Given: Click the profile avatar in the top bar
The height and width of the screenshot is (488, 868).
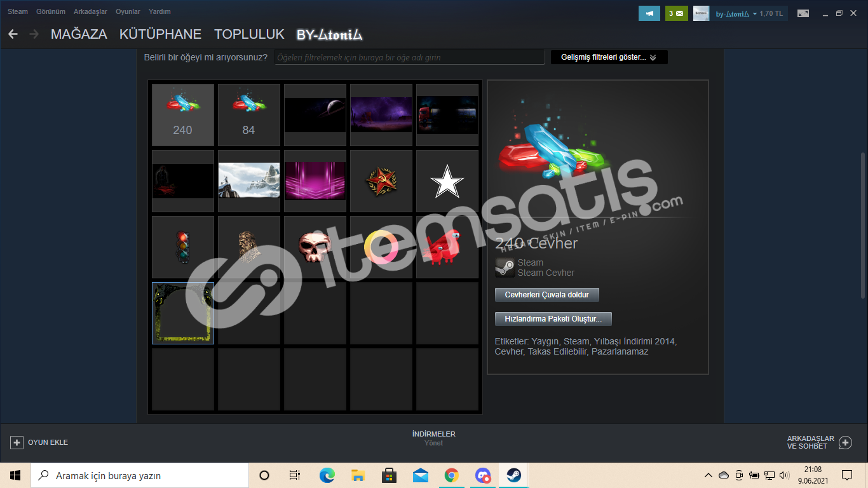Looking at the screenshot, I should point(702,13).
